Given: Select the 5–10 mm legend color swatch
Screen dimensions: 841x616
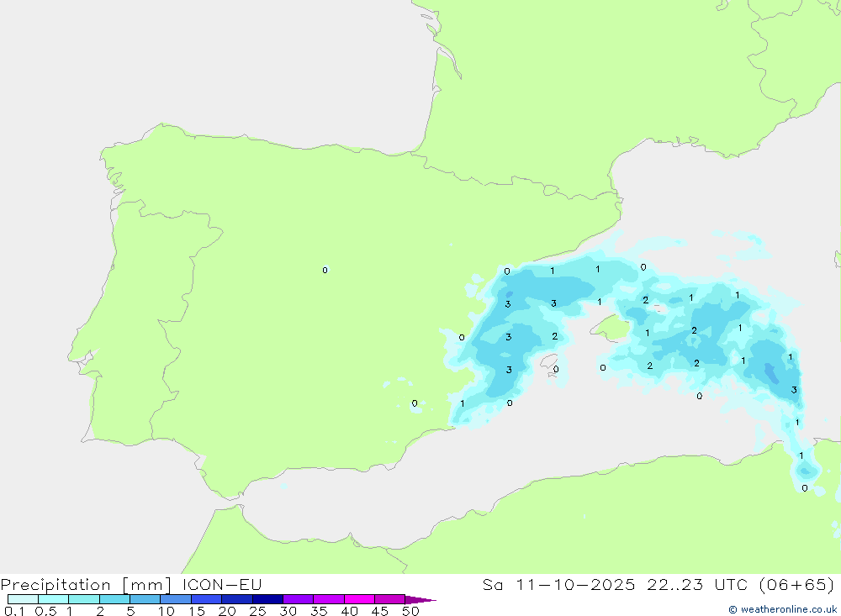Looking at the screenshot, I should (145, 599).
